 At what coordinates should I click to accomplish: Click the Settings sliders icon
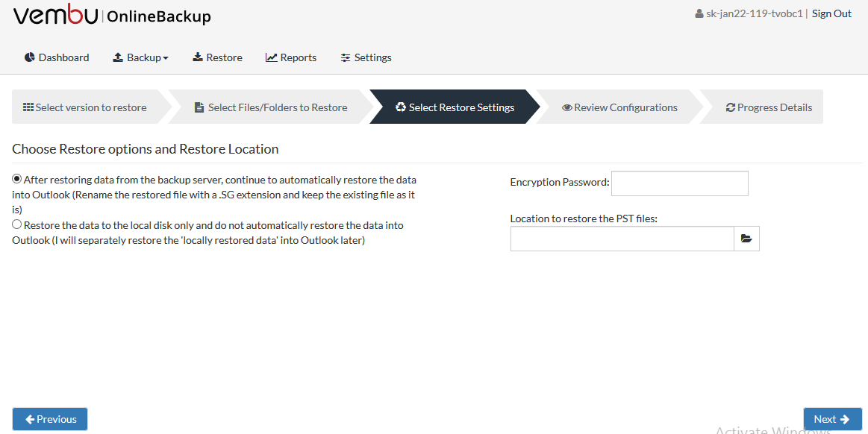tap(346, 57)
